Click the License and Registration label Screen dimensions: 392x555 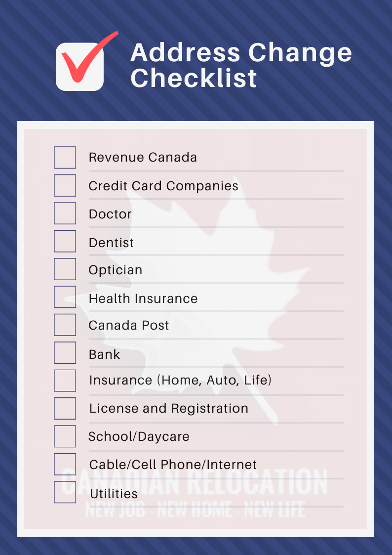pyautogui.click(x=169, y=408)
